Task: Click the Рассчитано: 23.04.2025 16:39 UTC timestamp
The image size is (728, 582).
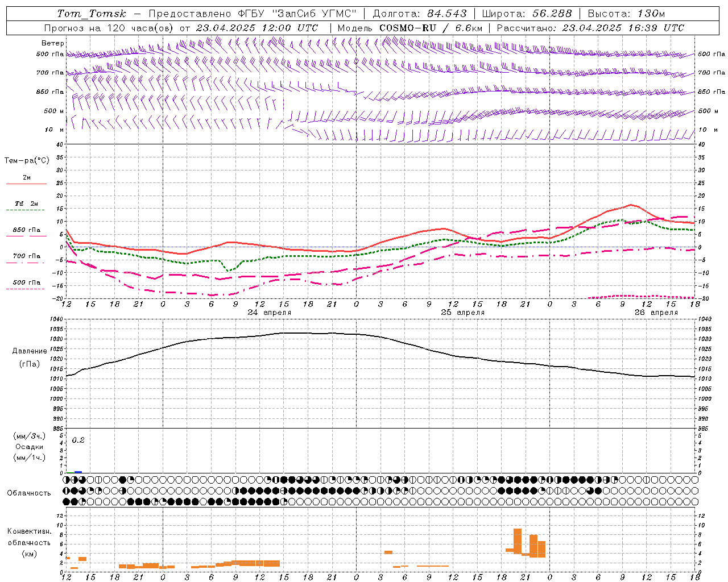Action: 590,28
